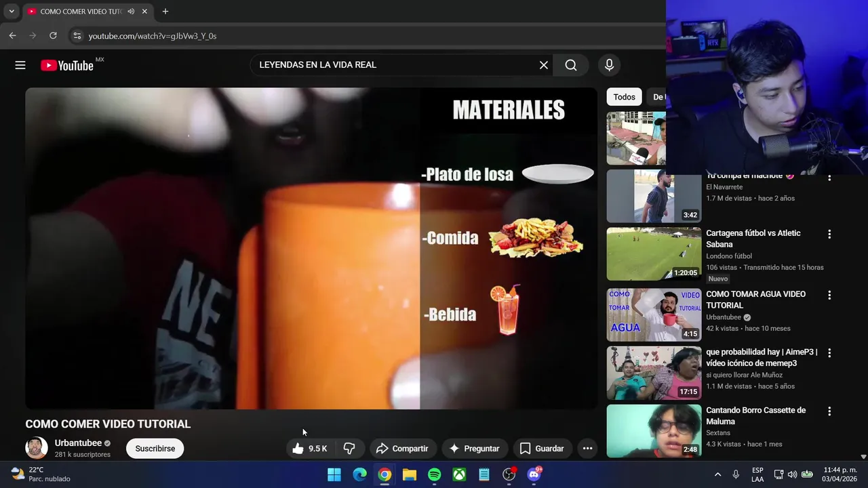
Task: Open options menu for Cartagena fútbol vs Atletic Sabana
Action: click(x=829, y=234)
